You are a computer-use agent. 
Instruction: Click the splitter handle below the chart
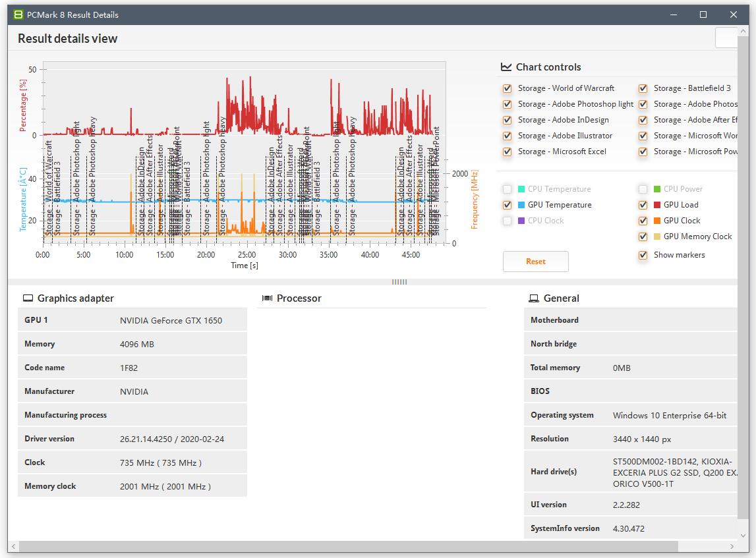click(399, 282)
